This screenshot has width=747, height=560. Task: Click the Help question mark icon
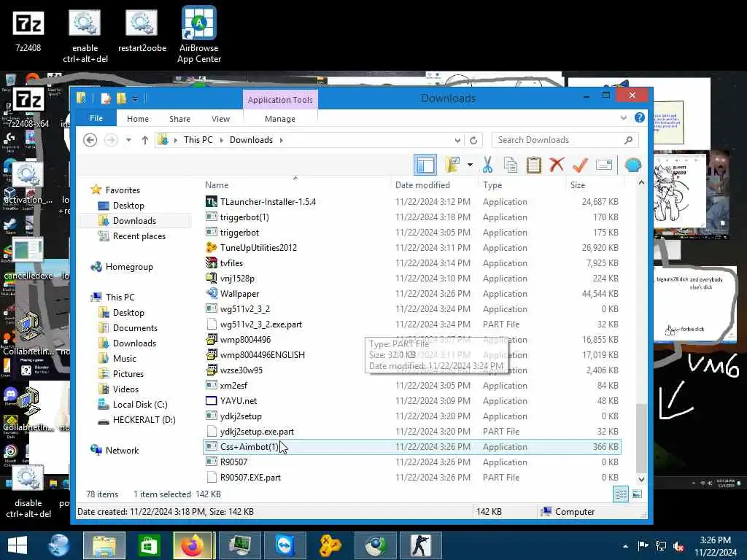click(639, 117)
